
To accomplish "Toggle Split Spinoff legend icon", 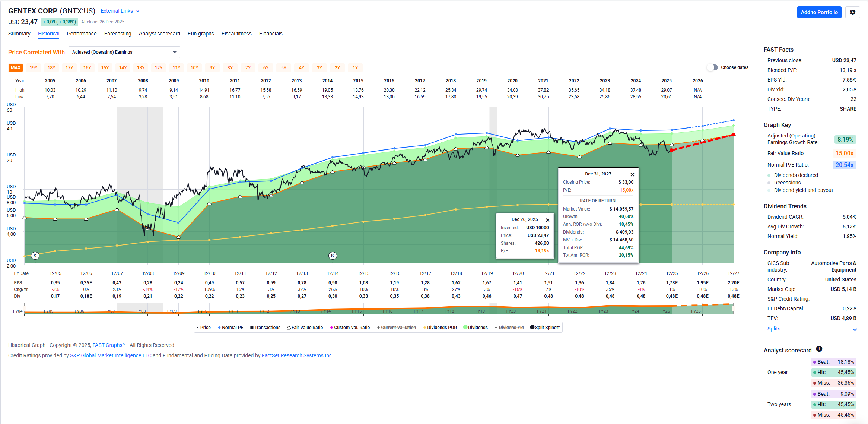I will 532,328.
